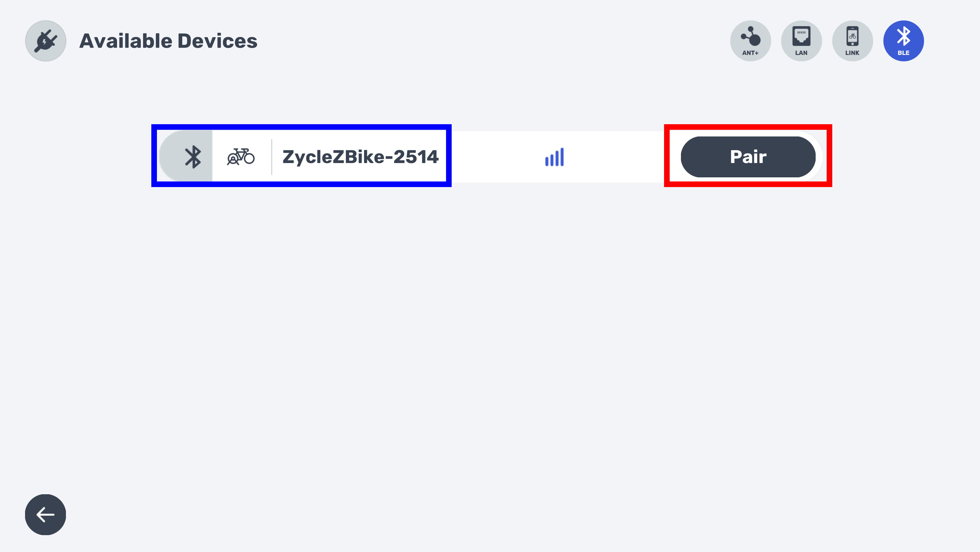Click the BLE text label
The image size is (980, 552).
pos(903,53)
